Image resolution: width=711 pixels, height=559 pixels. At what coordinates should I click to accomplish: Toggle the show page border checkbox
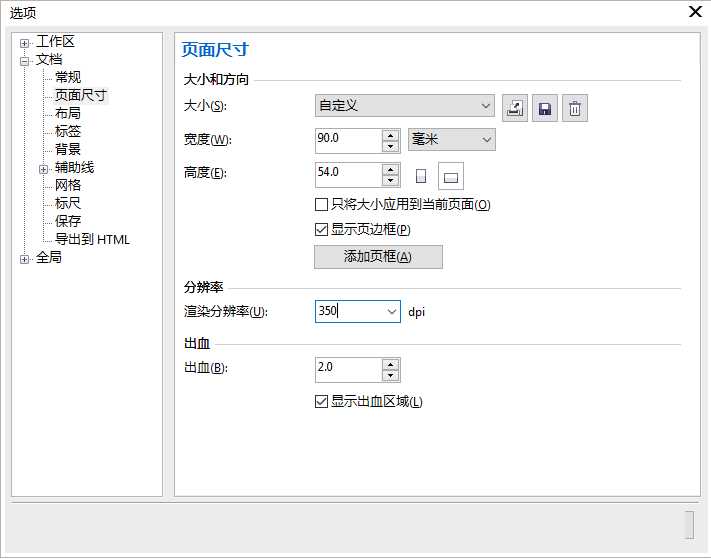click(322, 230)
